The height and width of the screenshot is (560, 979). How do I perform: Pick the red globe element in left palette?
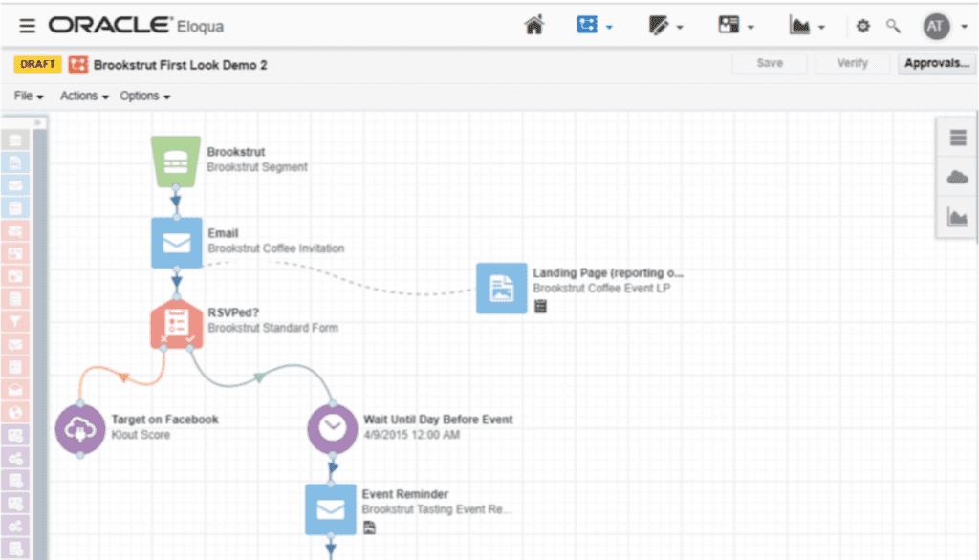[x=15, y=412]
